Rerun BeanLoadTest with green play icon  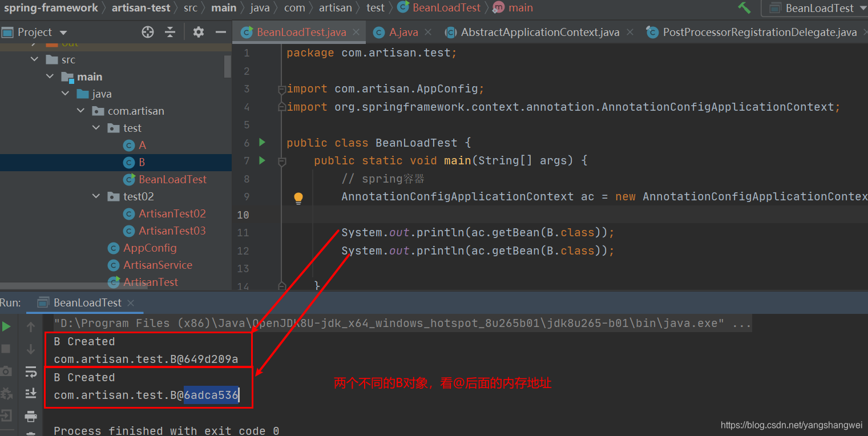pyautogui.click(x=6, y=326)
